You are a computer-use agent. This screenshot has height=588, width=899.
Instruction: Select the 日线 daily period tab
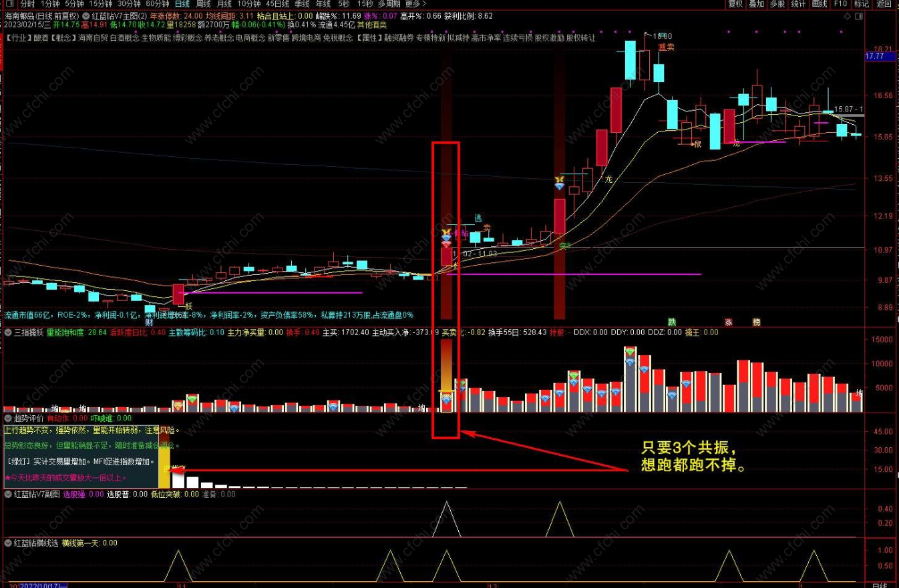[x=182, y=4]
